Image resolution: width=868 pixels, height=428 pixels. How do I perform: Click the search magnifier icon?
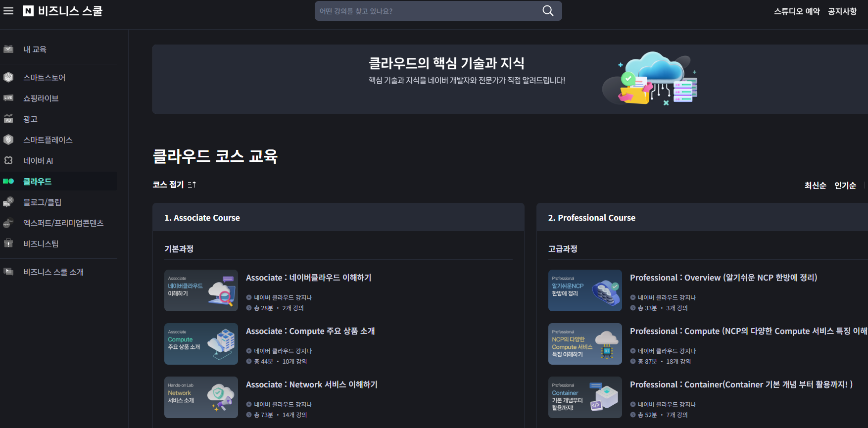548,11
